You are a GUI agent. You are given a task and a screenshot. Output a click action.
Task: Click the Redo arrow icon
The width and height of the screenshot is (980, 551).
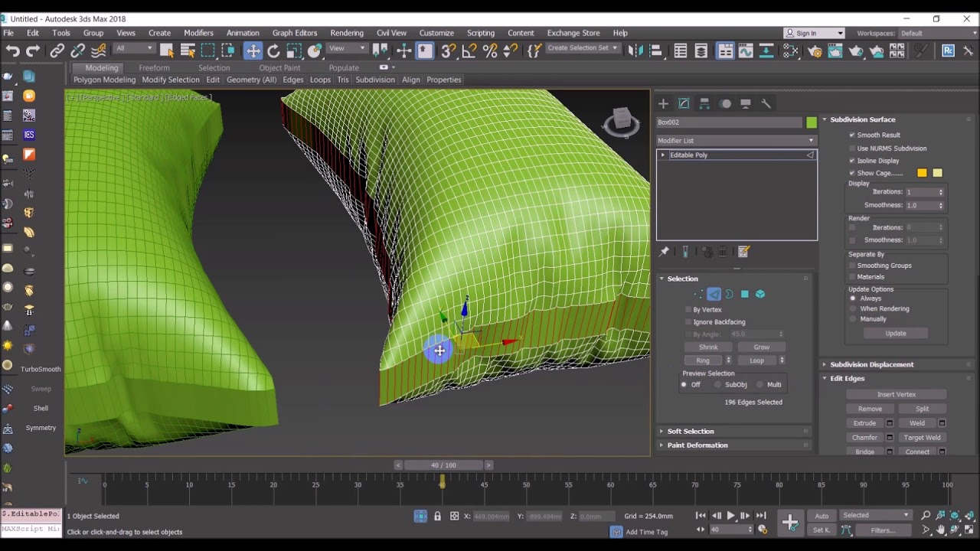pos(33,51)
